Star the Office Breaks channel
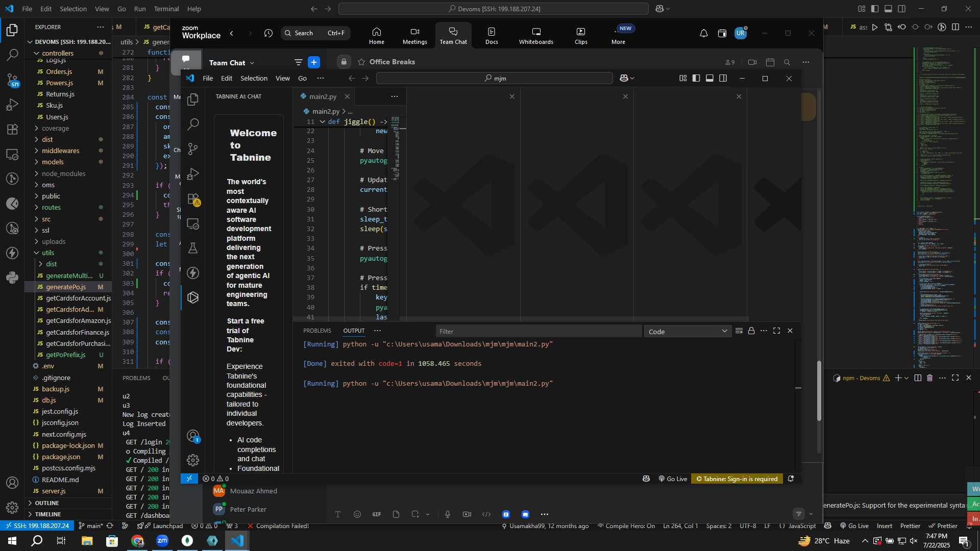This screenshot has height=551, width=980. [x=361, y=62]
